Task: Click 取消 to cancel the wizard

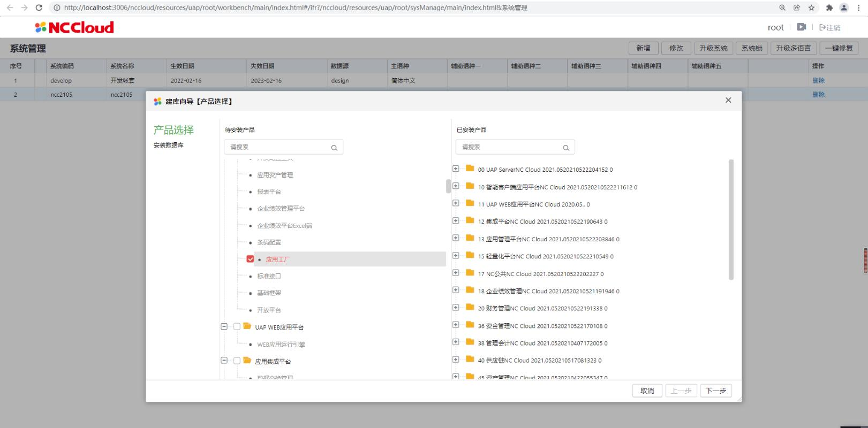Action: pos(647,391)
